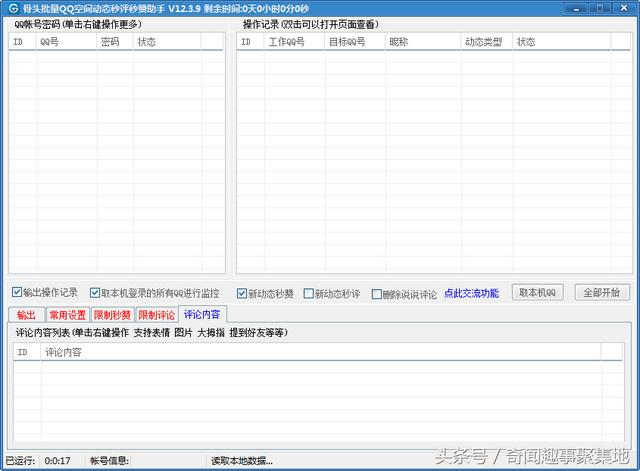
Task: Click 评论内容 column header in comment list
Action: click(320, 352)
